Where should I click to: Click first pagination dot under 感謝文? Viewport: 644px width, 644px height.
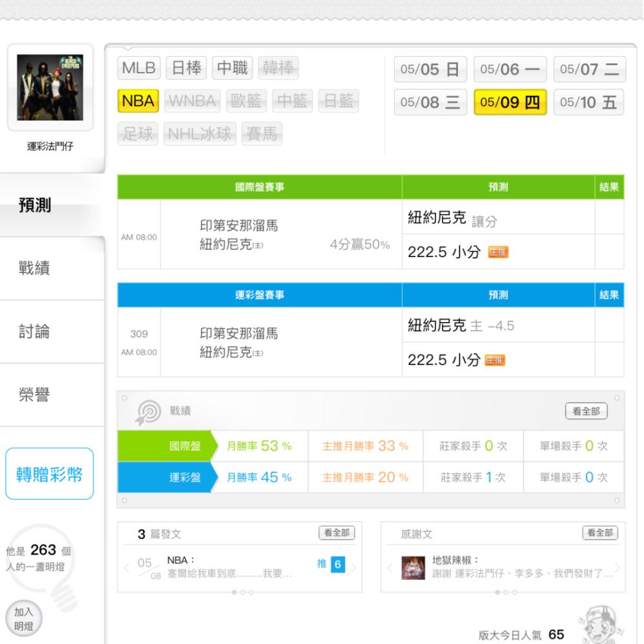pyautogui.click(x=498, y=592)
